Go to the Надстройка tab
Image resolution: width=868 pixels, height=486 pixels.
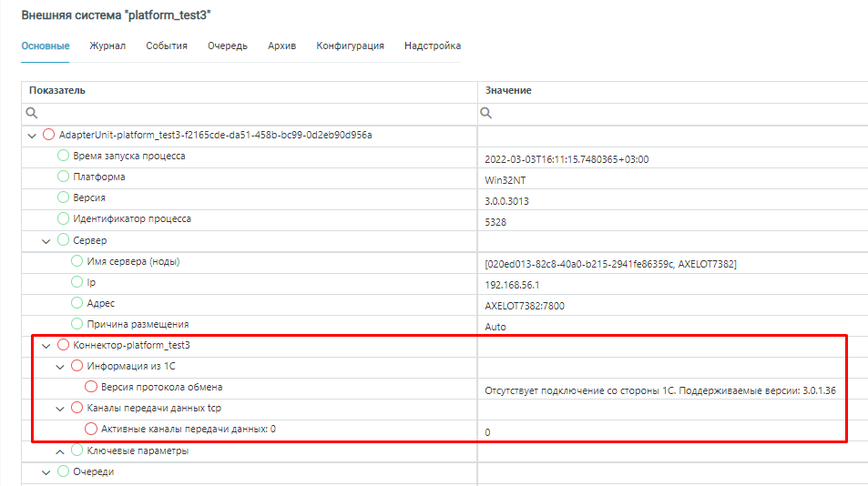432,46
